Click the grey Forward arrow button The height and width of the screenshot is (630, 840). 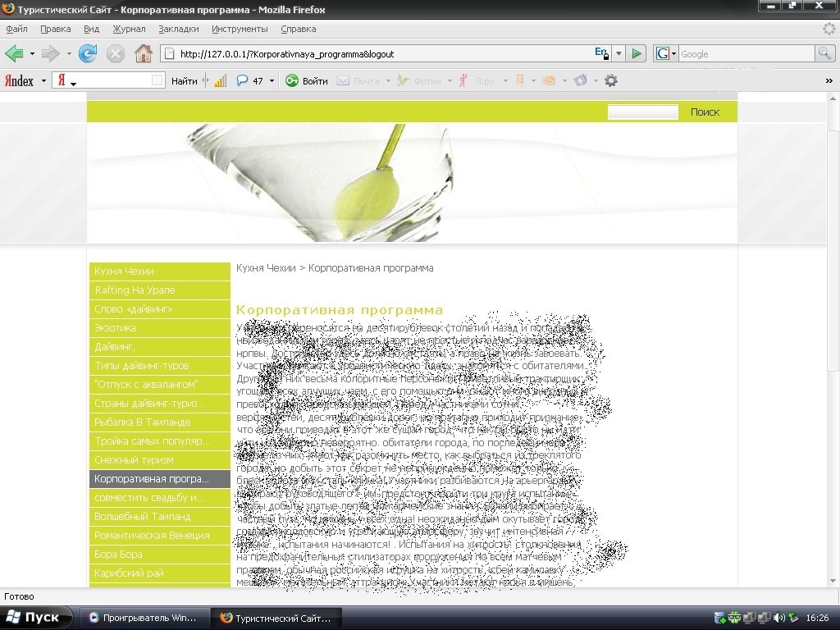tap(50, 53)
